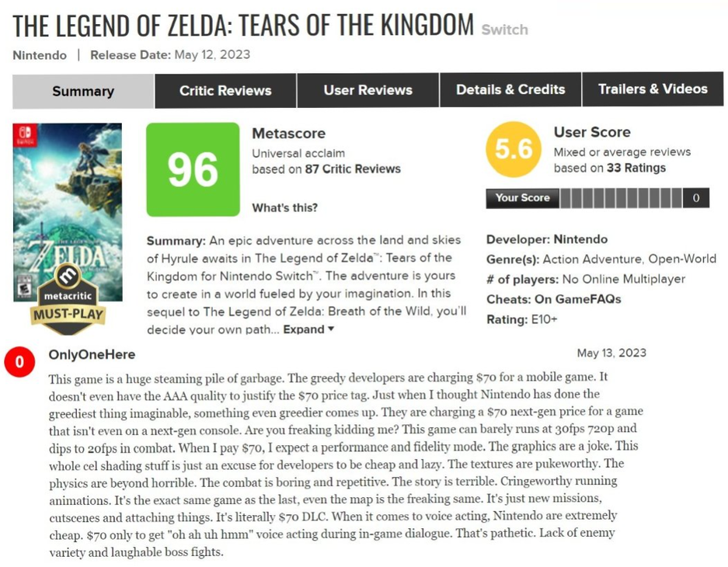Expand the full game summary
Screen dimensions: 728x567
coord(308,329)
